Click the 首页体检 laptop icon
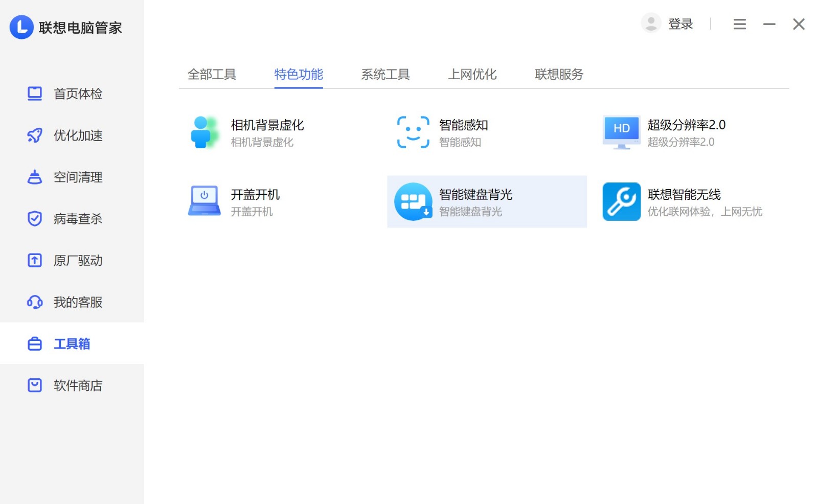Image resolution: width=818 pixels, height=504 pixels. point(35,94)
